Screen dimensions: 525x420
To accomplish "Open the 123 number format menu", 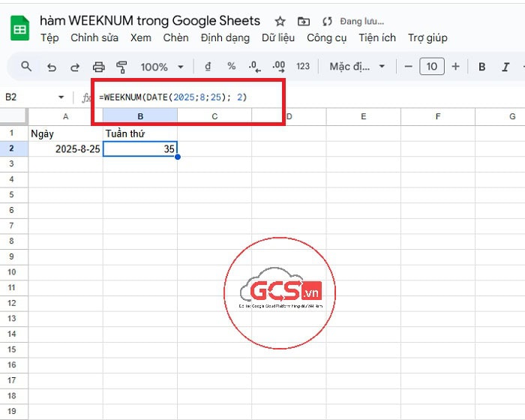I will 303,67.
